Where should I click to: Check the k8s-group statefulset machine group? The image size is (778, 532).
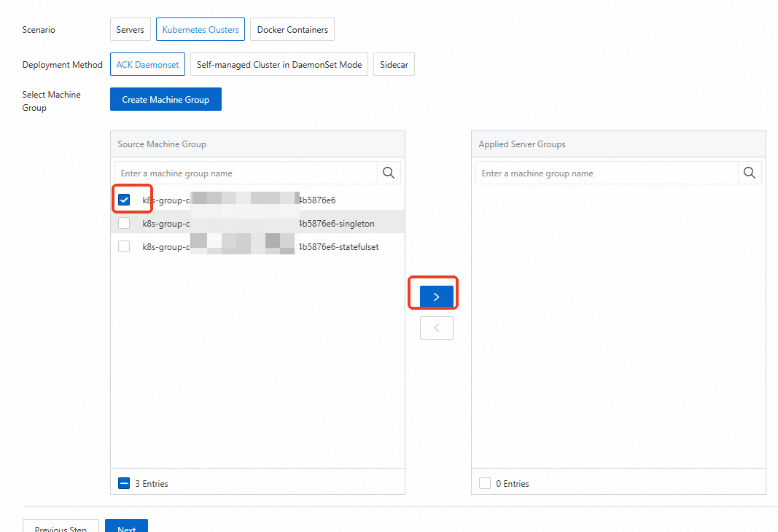coord(124,246)
